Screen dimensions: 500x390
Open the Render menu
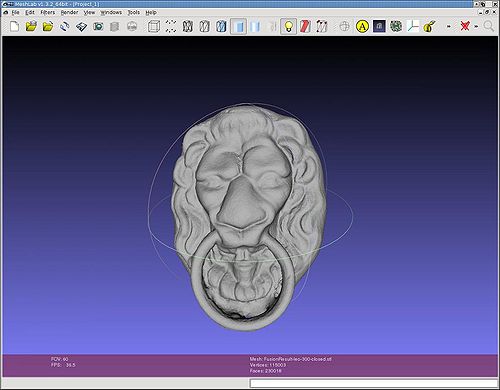(x=69, y=12)
